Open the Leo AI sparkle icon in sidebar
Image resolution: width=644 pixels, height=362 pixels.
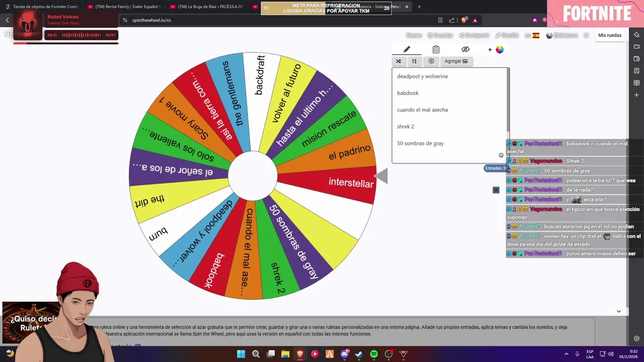(636, 35)
